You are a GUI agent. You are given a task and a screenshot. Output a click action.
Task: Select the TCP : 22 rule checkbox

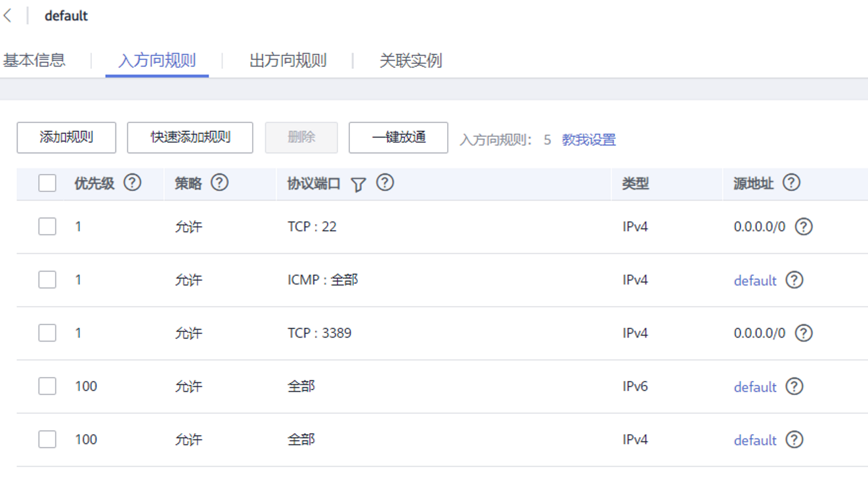pyautogui.click(x=47, y=227)
